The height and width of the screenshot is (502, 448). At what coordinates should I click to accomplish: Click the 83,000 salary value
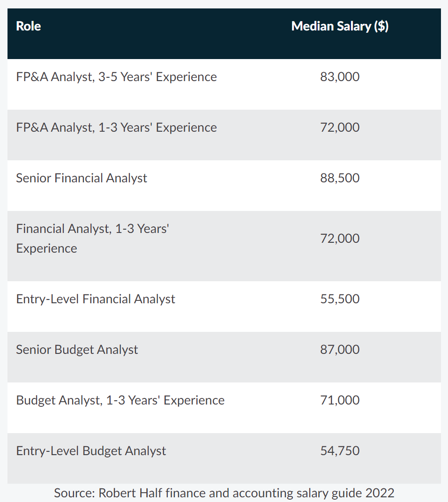(340, 77)
